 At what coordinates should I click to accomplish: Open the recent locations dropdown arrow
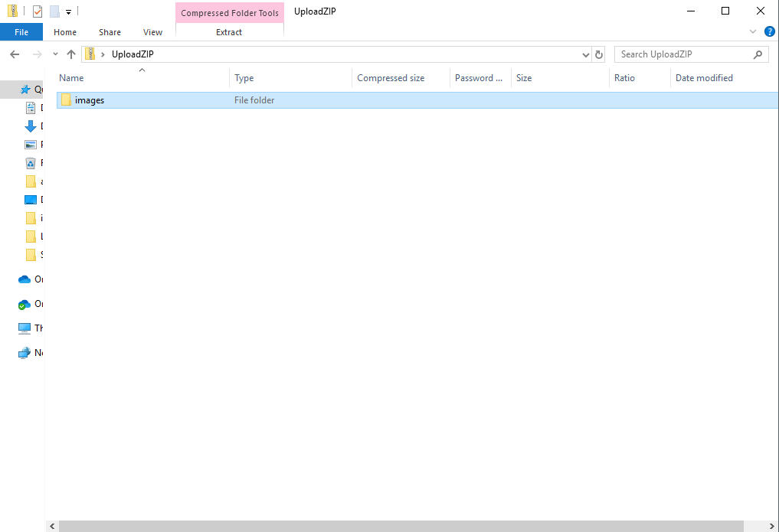pyautogui.click(x=55, y=54)
